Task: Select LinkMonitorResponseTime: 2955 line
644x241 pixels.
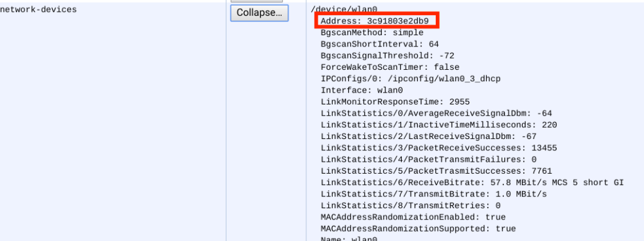Action: [x=395, y=101]
